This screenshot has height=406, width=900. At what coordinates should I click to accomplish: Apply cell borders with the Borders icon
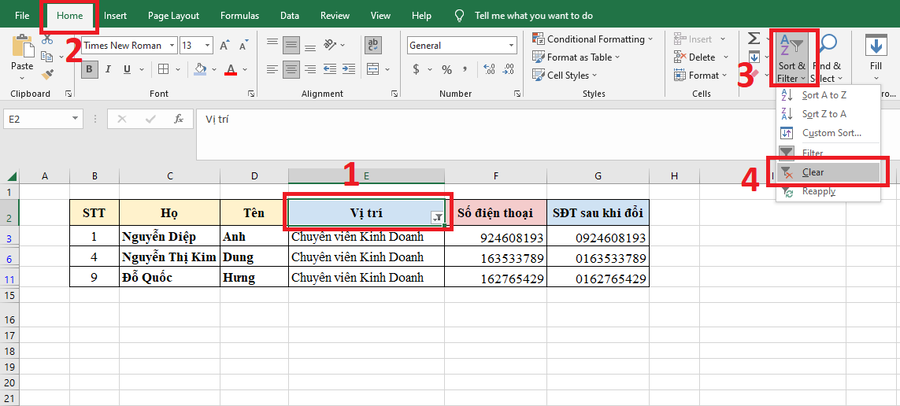(163, 69)
